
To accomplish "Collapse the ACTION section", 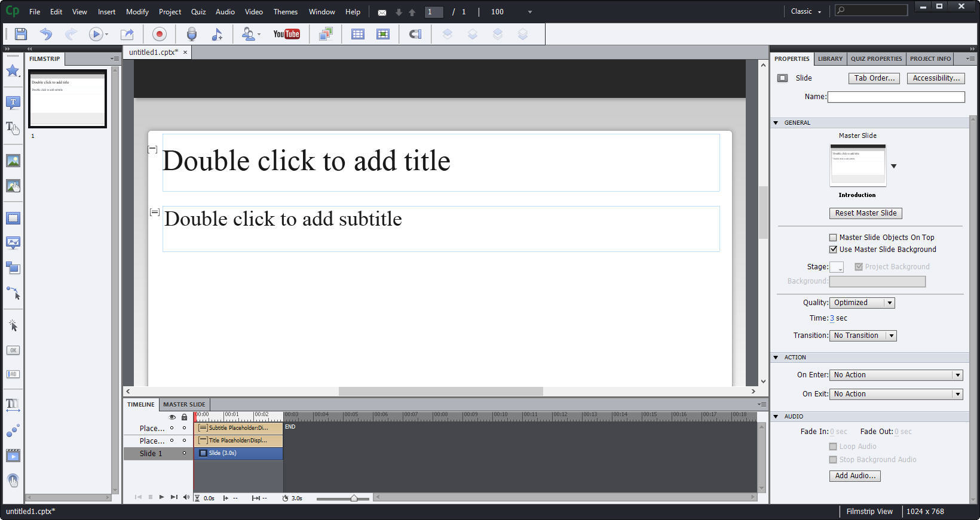I will pos(776,358).
